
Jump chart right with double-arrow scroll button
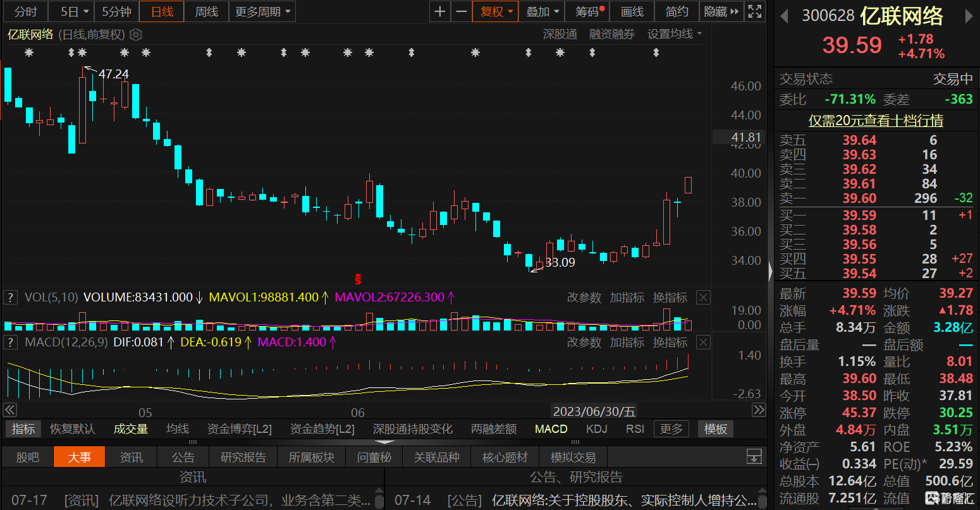(x=759, y=410)
